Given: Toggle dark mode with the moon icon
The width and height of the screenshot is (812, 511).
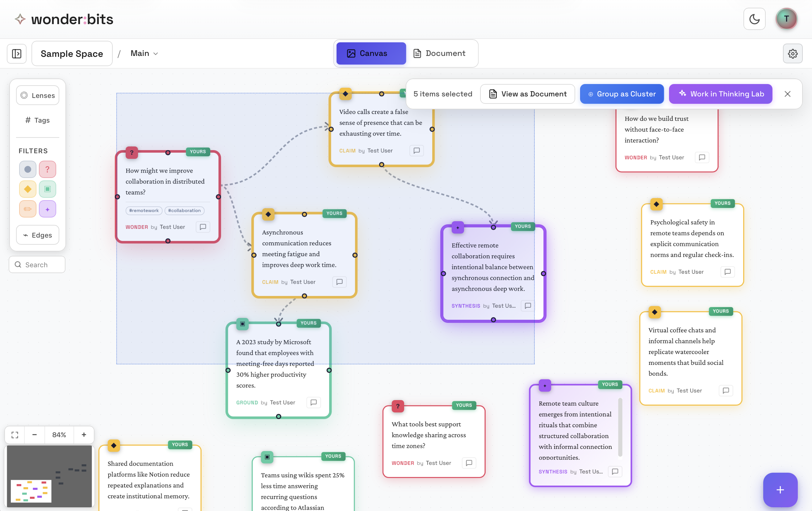Looking at the screenshot, I should [x=754, y=19].
